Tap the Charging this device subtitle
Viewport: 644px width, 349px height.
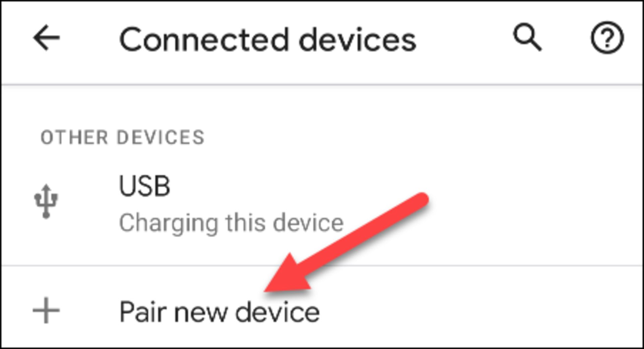tap(231, 223)
